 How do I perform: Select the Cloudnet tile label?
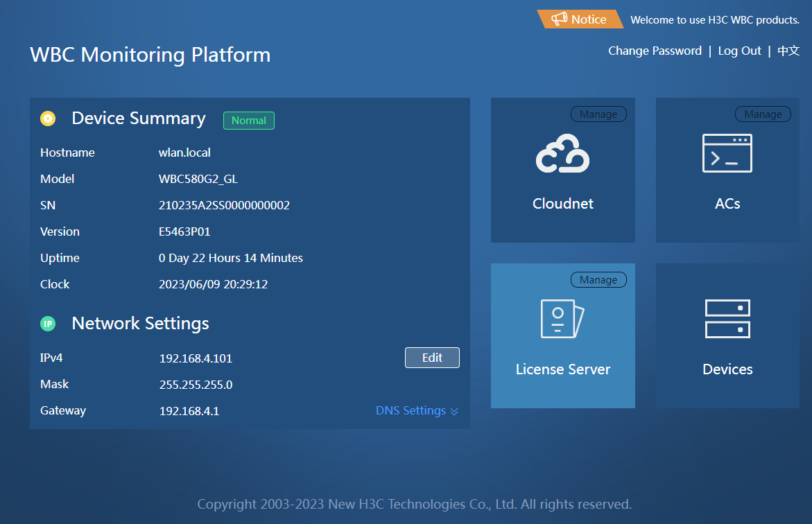563,204
